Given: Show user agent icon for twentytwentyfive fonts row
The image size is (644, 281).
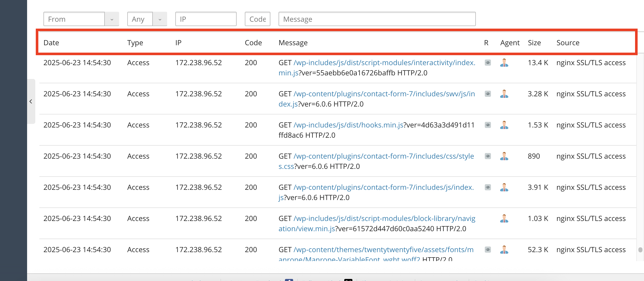Looking at the screenshot, I should pyautogui.click(x=504, y=250).
